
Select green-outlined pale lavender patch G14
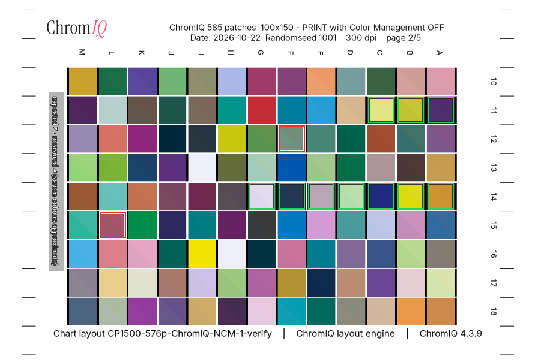click(262, 196)
